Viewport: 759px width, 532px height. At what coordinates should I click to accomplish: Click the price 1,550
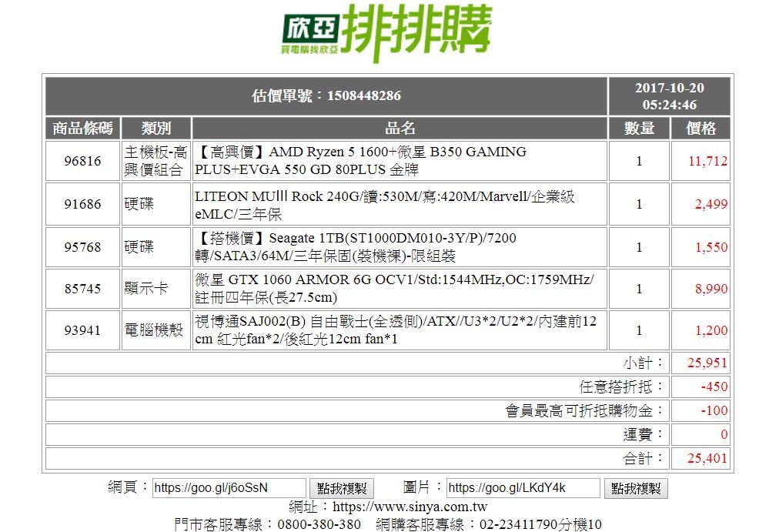click(711, 247)
